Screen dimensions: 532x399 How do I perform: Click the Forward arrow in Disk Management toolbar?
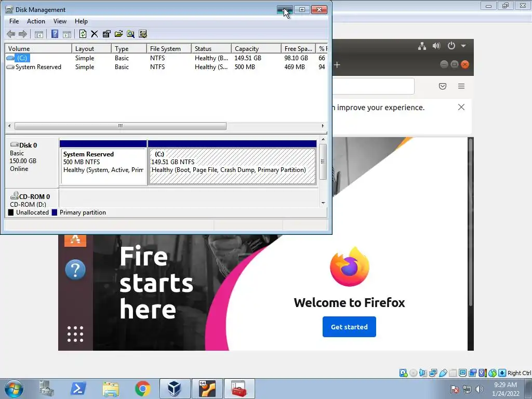point(23,34)
